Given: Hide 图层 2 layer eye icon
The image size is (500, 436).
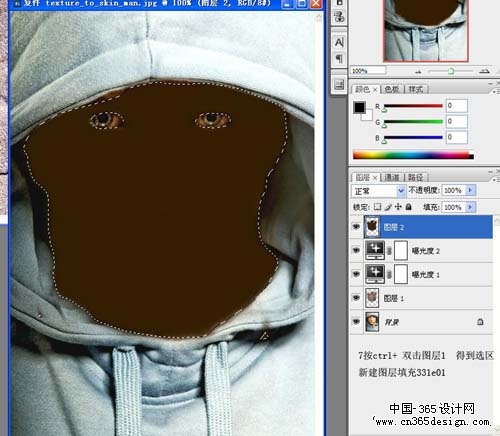Looking at the screenshot, I should click(x=356, y=227).
